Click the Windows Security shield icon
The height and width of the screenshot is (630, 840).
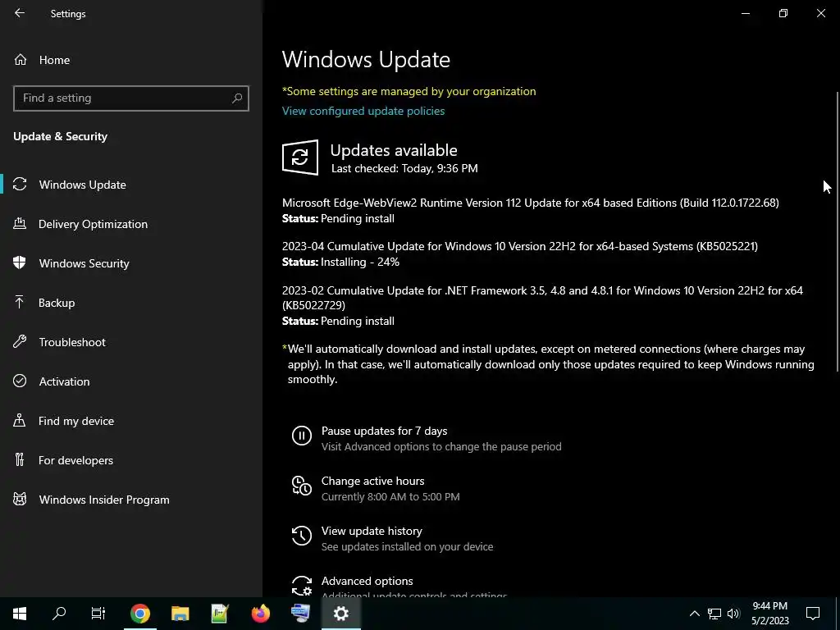(x=20, y=263)
